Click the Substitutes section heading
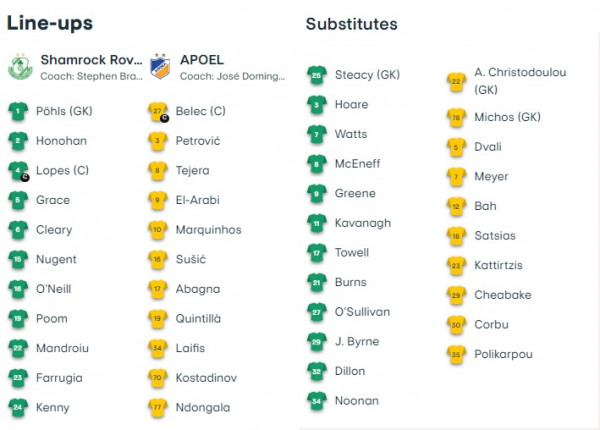 352,24
